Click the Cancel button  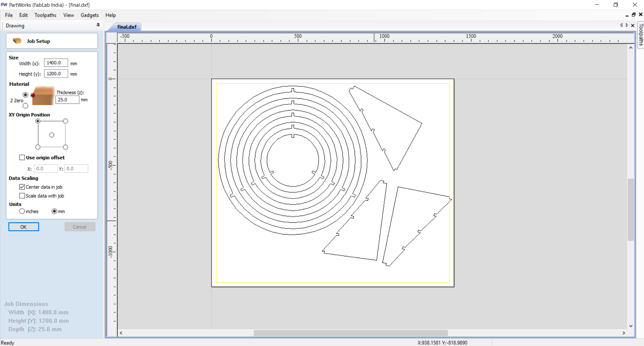point(80,227)
